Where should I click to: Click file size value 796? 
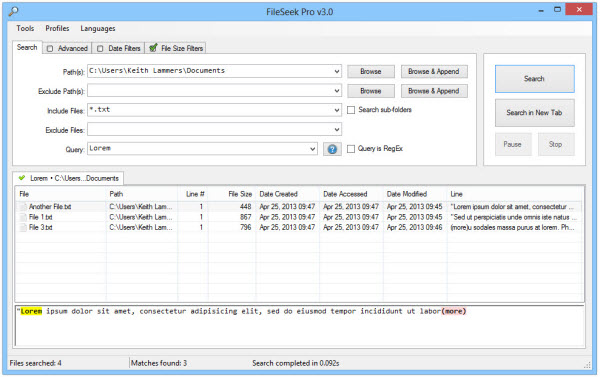coord(246,227)
